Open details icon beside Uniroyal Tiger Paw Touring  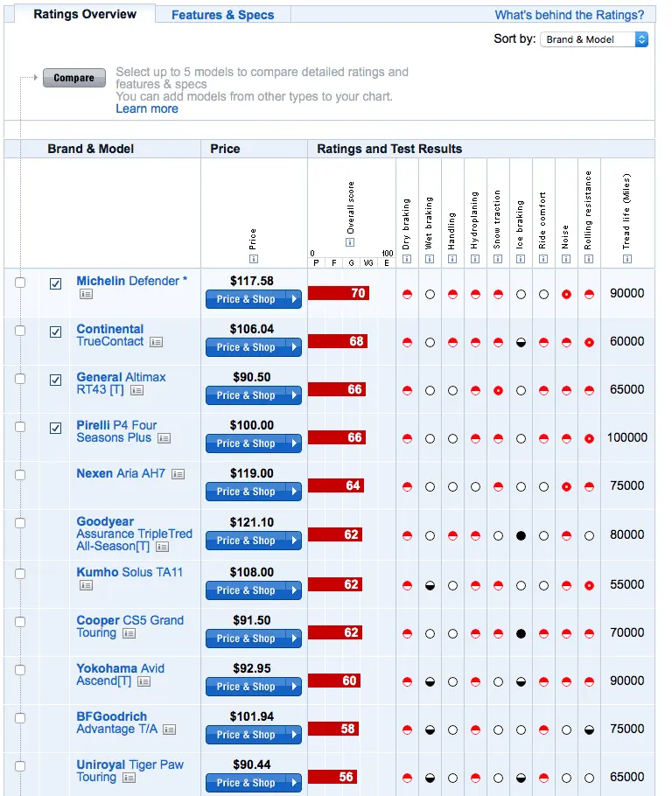point(129,778)
